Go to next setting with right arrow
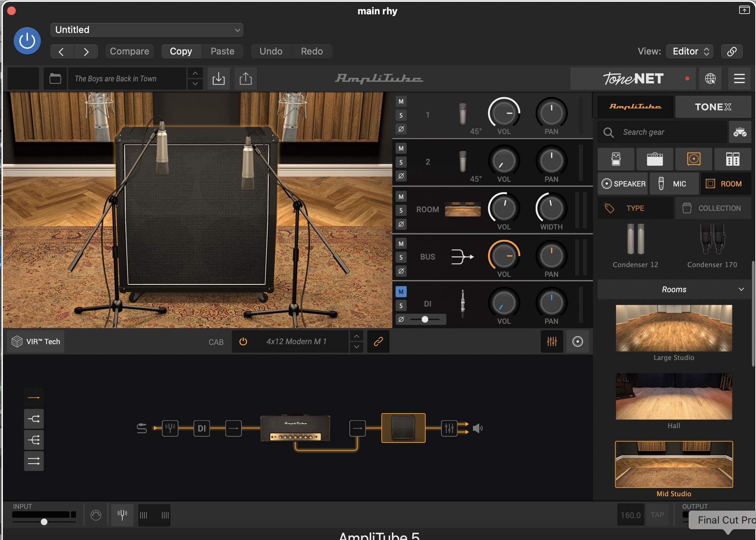 86,52
